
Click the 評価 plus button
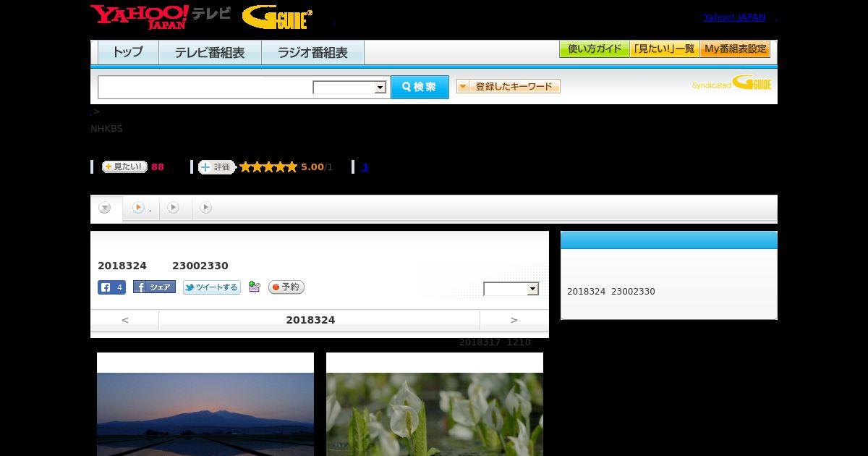point(217,167)
